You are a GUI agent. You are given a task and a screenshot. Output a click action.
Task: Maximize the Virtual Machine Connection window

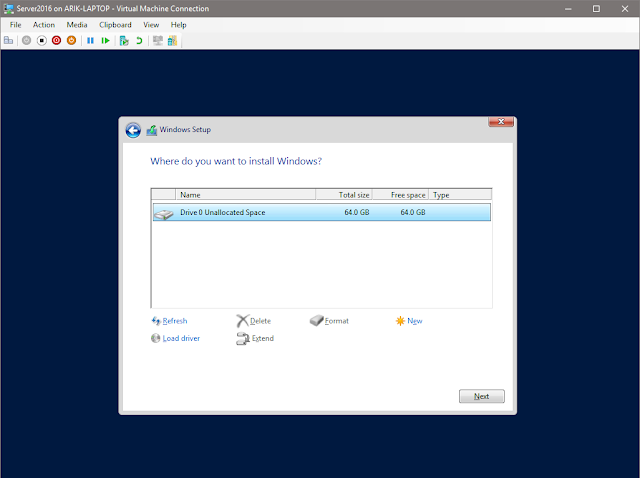tap(596, 9)
